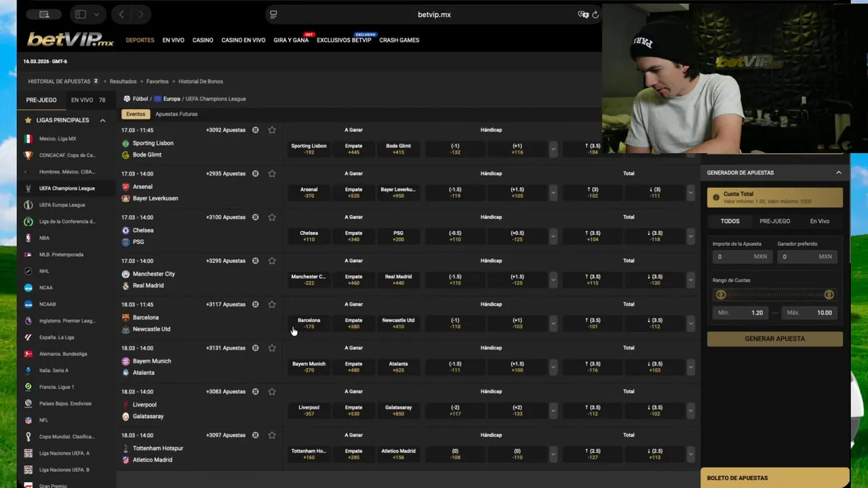
Task: Click Ganador preferido input field
Action: tap(806, 257)
